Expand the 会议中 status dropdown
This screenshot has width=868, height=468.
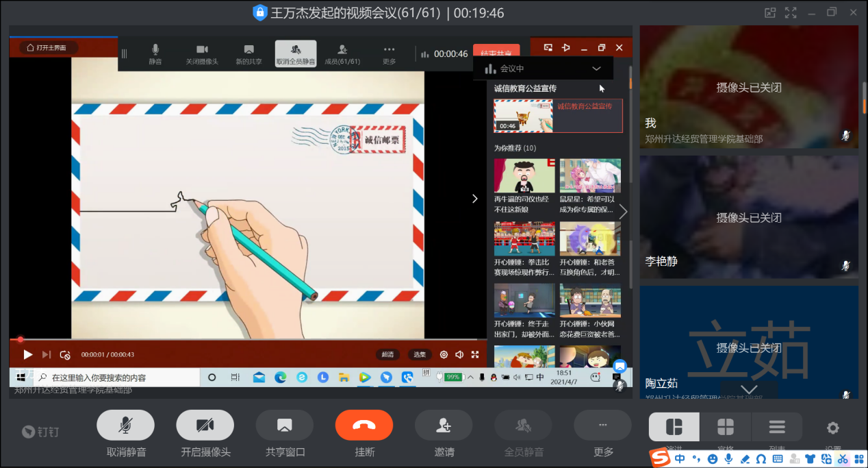[596, 69]
